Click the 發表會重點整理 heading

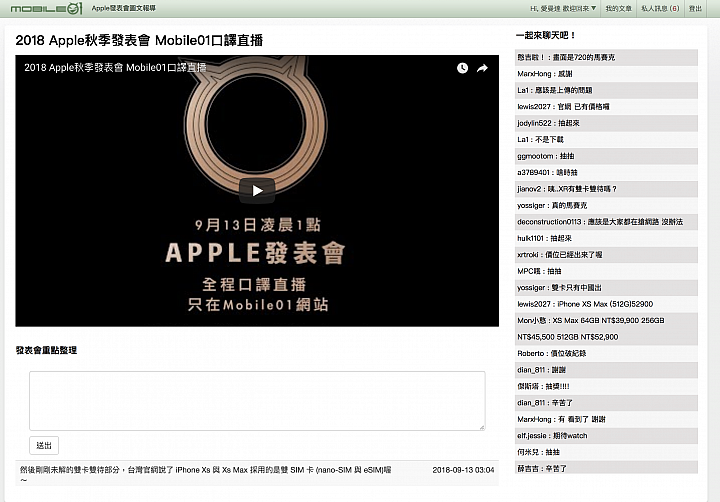click(46, 350)
